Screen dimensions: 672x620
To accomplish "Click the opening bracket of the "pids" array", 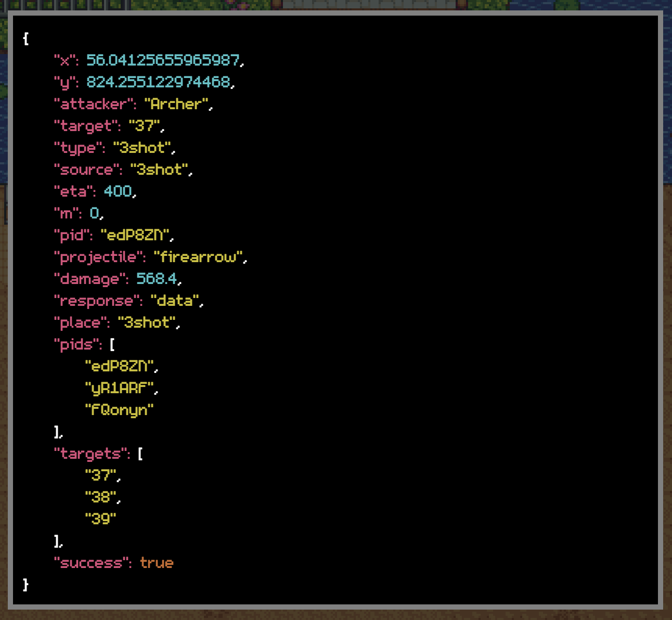I will pyautogui.click(x=112, y=344).
